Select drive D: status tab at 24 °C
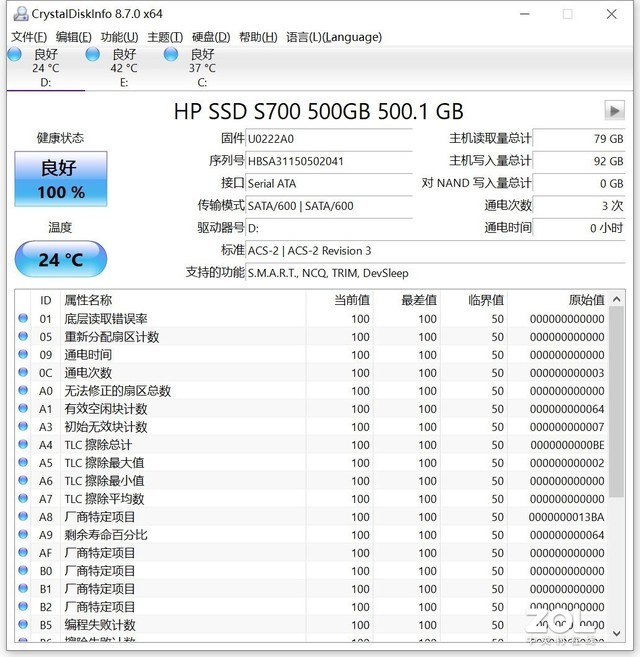The width and height of the screenshot is (640, 657). (x=45, y=68)
